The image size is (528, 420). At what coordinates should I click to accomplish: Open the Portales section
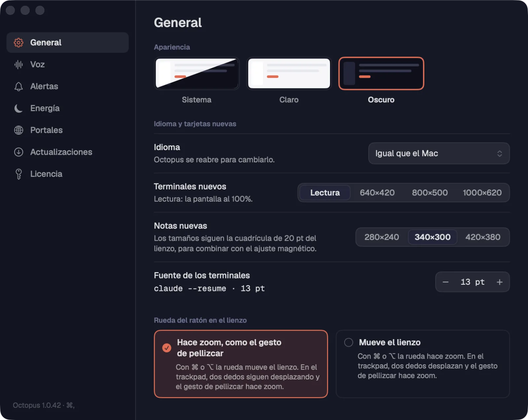68,130
